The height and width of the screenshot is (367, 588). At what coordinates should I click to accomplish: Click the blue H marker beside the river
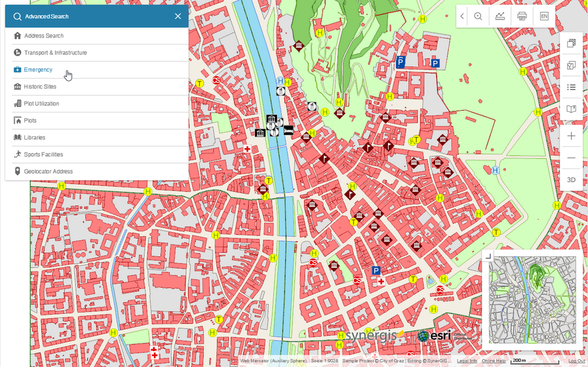point(280,81)
